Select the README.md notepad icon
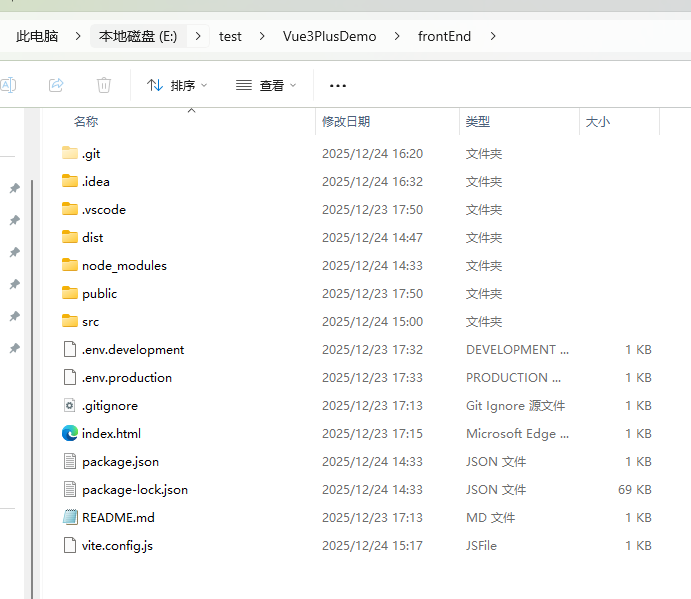The height and width of the screenshot is (599, 691). (x=70, y=517)
